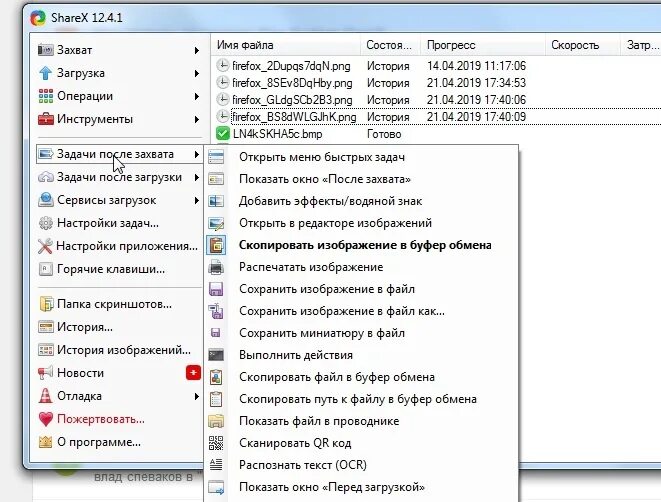Click the cloud icon for Задачи после загрузки
661x502 pixels.
(46, 177)
